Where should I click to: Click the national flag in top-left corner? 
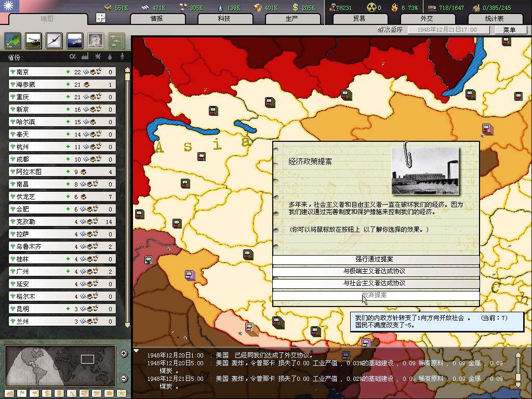point(9,6)
